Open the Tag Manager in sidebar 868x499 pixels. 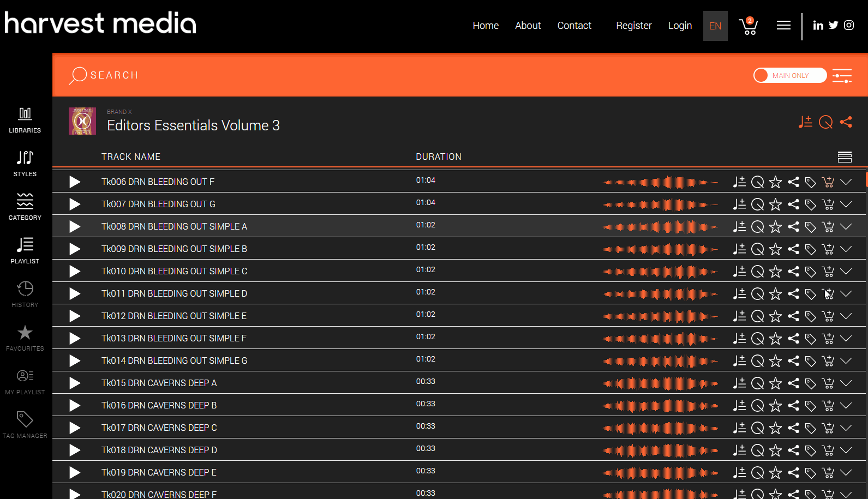point(25,425)
